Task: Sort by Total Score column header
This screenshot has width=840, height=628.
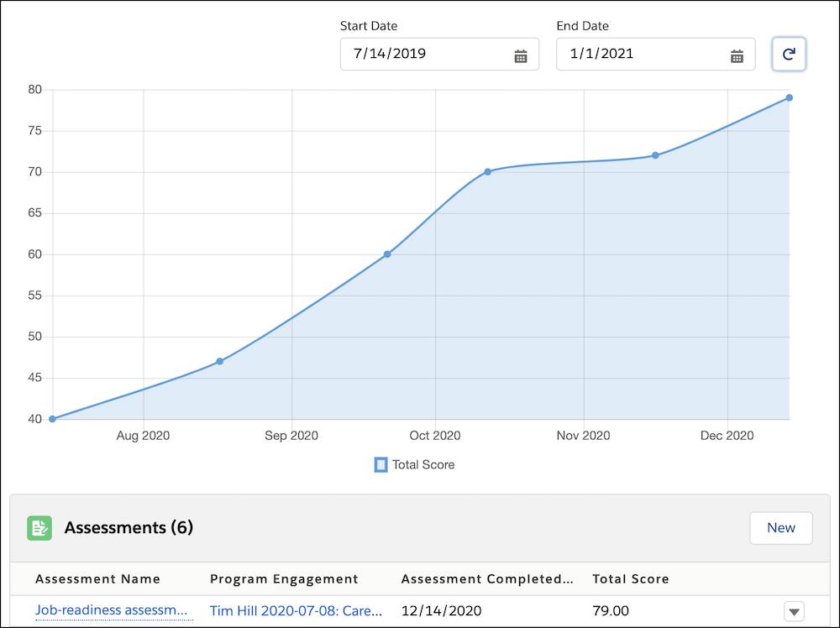Action: (631, 579)
